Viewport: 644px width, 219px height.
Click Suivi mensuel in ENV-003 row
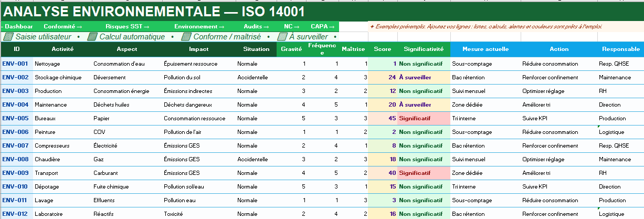coord(485,91)
